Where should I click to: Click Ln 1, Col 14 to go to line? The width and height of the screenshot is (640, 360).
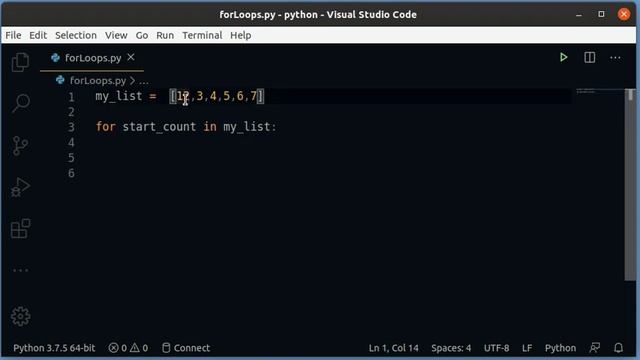393,348
